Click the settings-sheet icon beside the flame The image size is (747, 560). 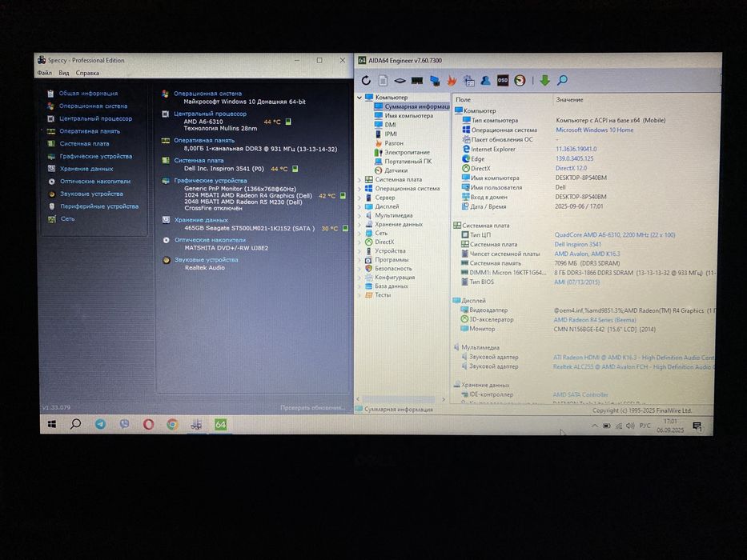[469, 81]
